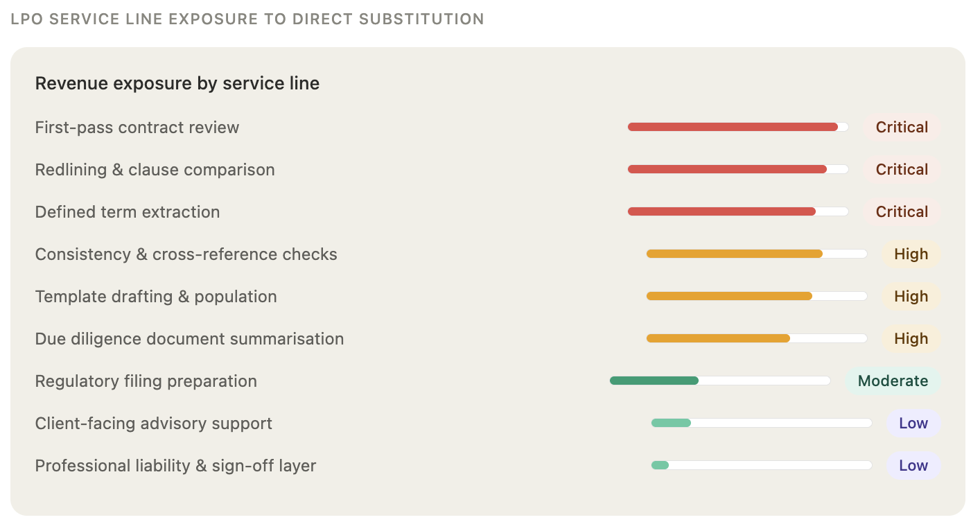Select Consistency & cross-reference checks label
Screen dimensions: 980x531
coord(186,254)
